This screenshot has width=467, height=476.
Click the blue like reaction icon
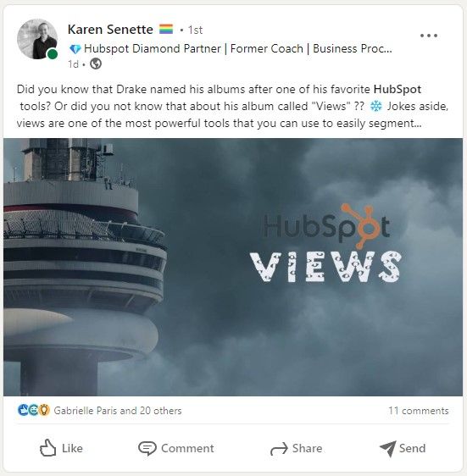point(23,410)
